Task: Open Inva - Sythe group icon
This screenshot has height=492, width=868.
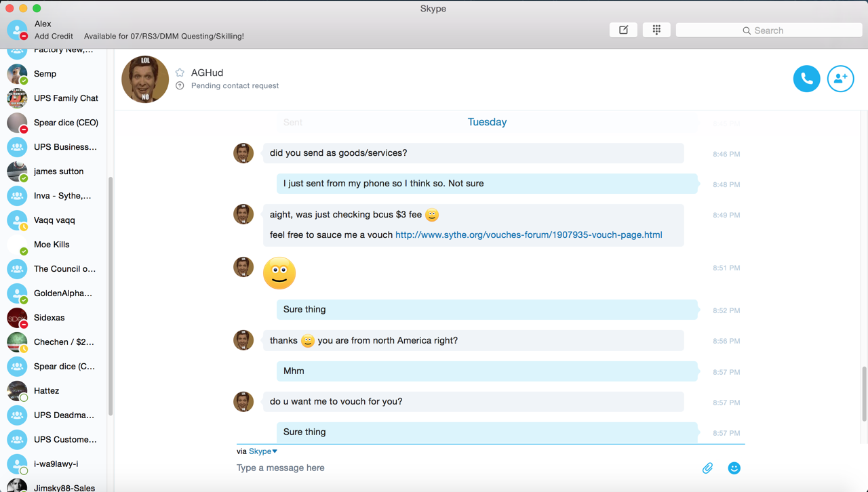Action: [17, 196]
